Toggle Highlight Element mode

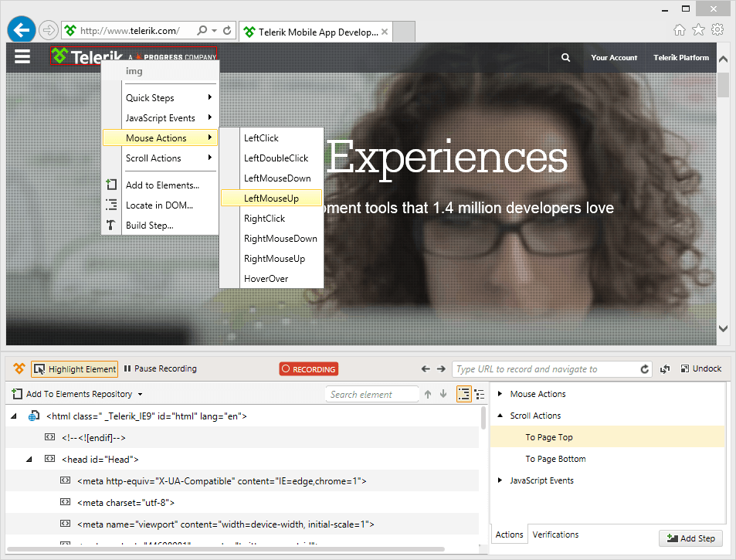(75, 369)
